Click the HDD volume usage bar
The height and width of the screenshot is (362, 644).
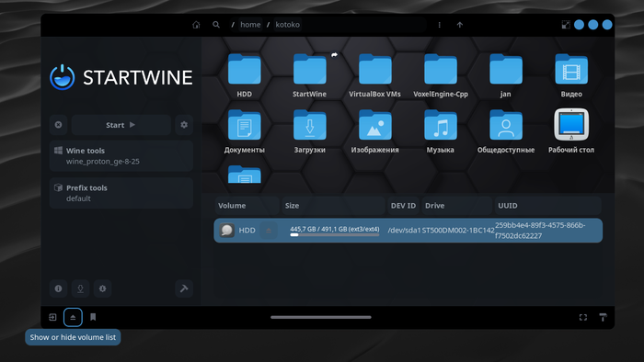tap(335, 235)
